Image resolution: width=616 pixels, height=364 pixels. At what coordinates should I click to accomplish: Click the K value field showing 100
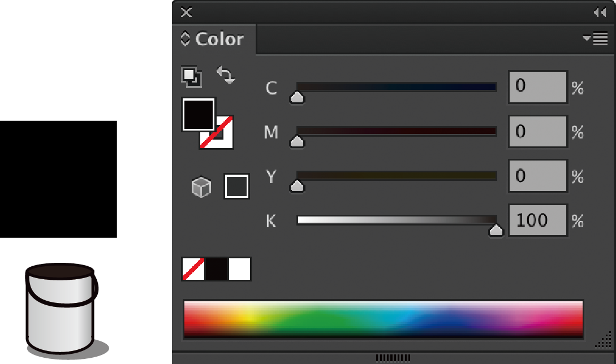coord(537,220)
